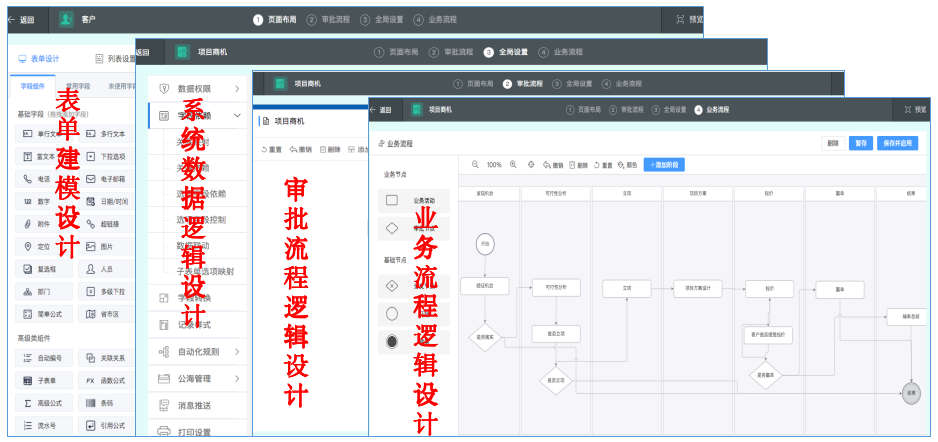The width and height of the screenshot is (938, 442).
Task: Click 暂存 button in the 业务流程 window
Action: (861, 144)
